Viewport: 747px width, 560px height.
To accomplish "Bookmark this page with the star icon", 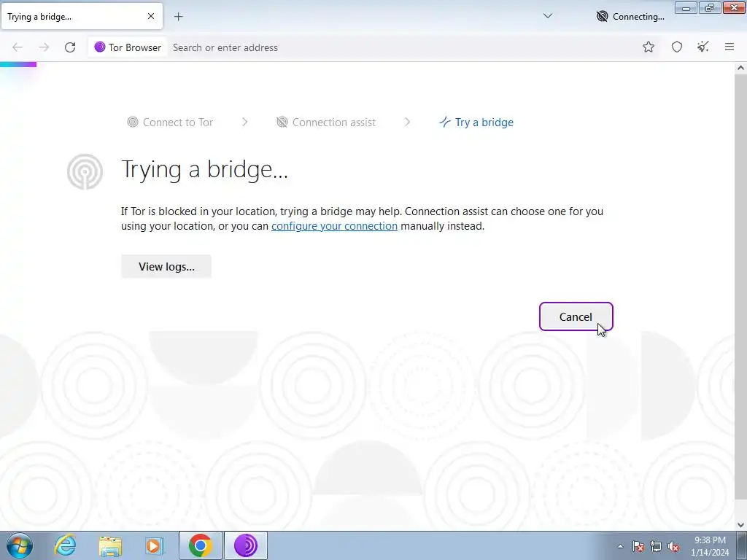I will [649, 47].
